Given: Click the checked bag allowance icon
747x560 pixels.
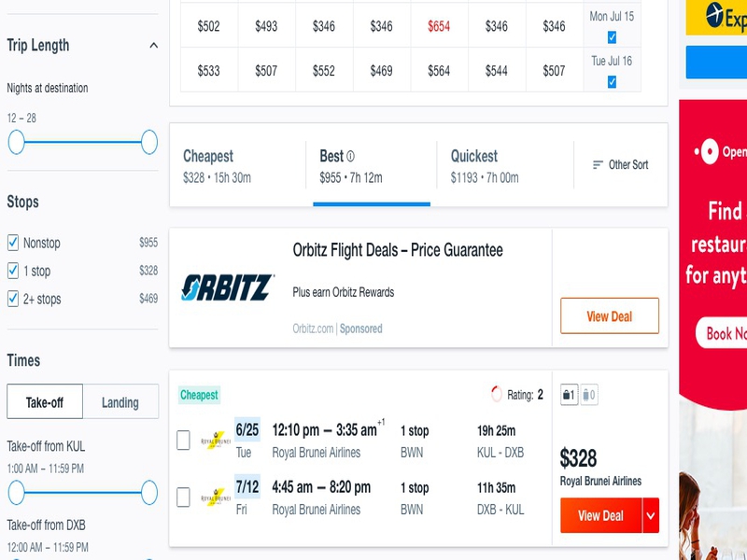Looking at the screenshot, I should pyautogui.click(x=589, y=395).
